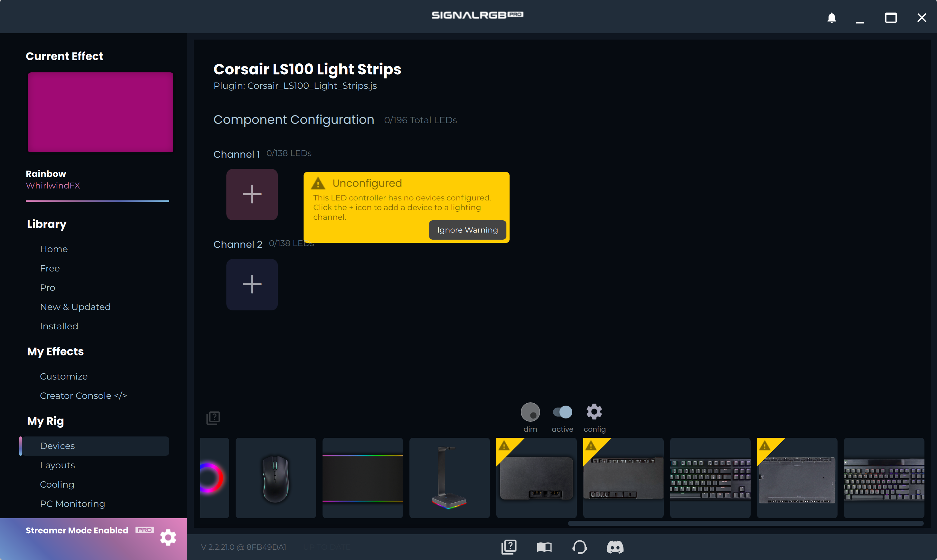Select Devices under My Rig
This screenshot has width=937, height=560.
pyautogui.click(x=57, y=446)
